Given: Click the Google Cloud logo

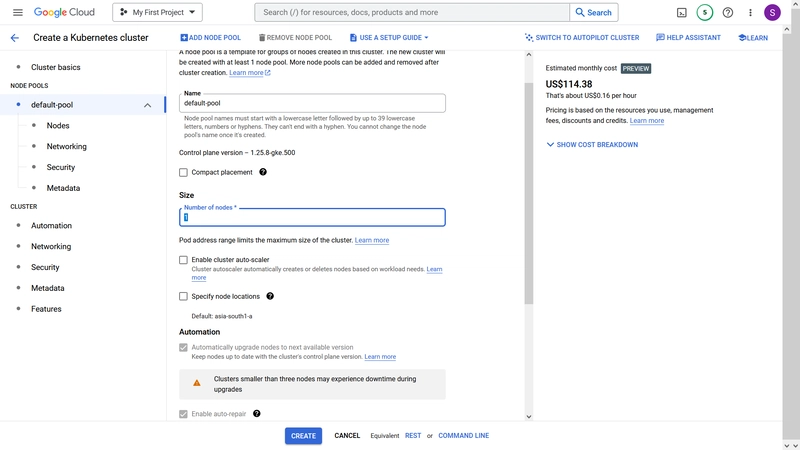Looking at the screenshot, I should click(64, 12).
